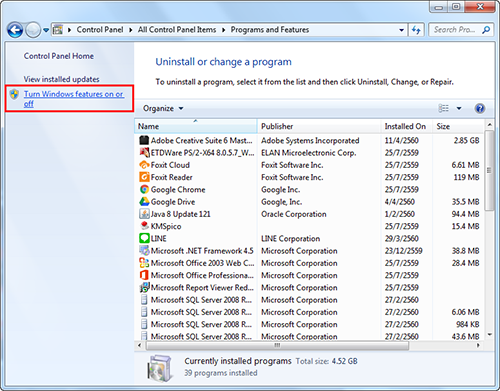This screenshot has width=500, height=391.
Task: Click the horizontal scrollbar thumb
Action: (277, 345)
